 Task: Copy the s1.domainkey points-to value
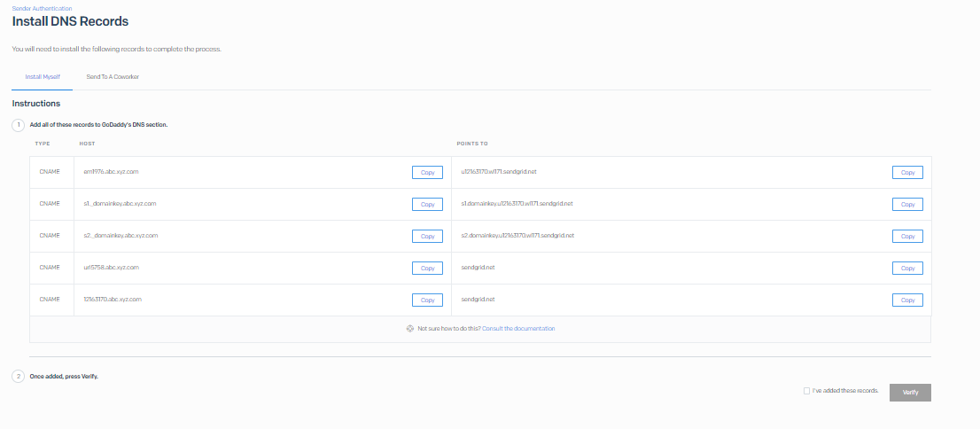pyautogui.click(x=907, y=205)
